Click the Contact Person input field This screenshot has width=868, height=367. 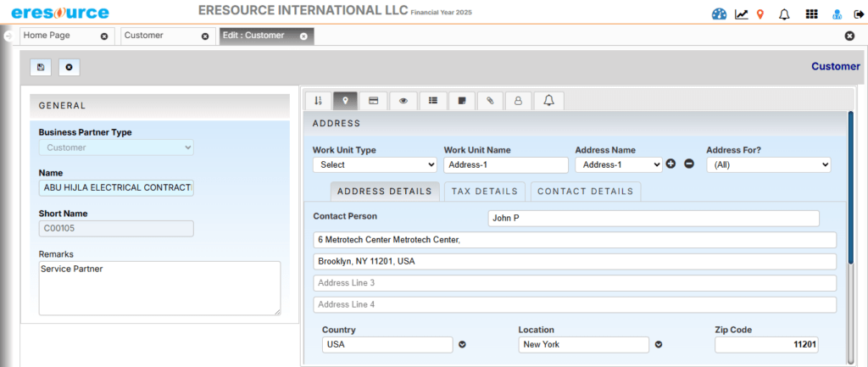pos(653,219)
